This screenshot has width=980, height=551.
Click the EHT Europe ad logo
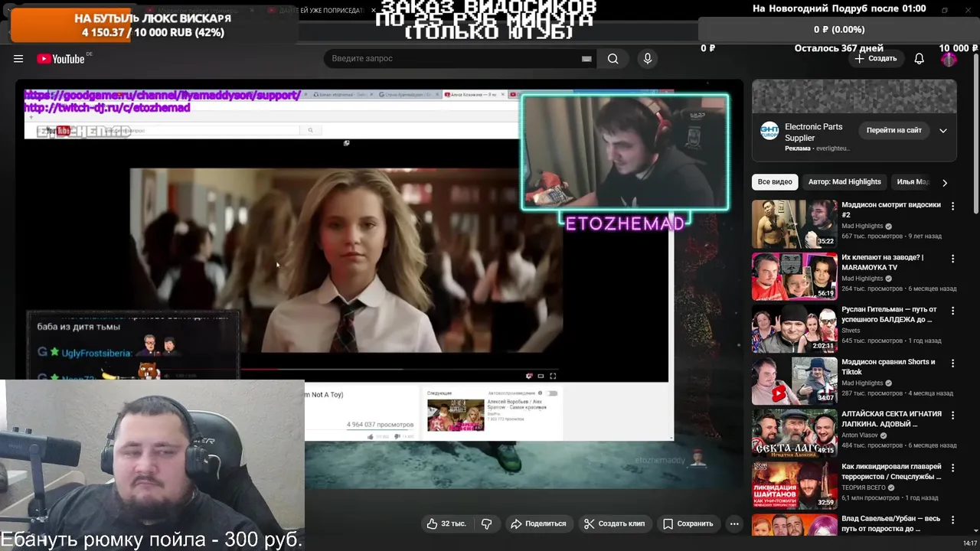tap(769, 131)
